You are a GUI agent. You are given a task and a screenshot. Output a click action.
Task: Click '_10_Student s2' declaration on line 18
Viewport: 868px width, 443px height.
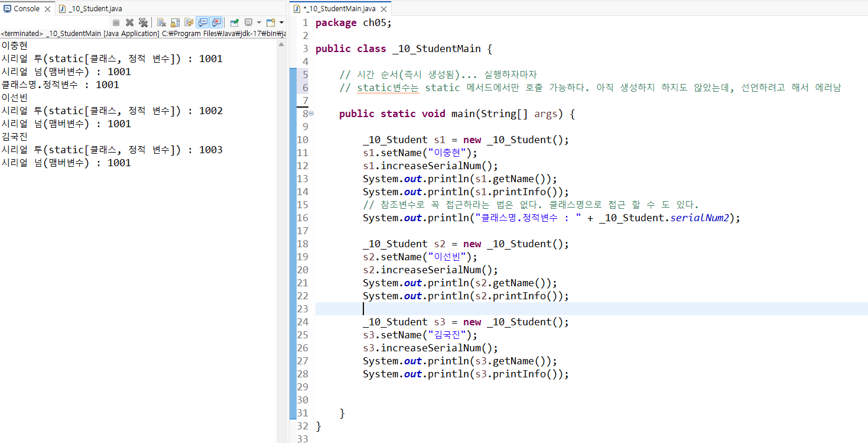[x=404, y=244]
